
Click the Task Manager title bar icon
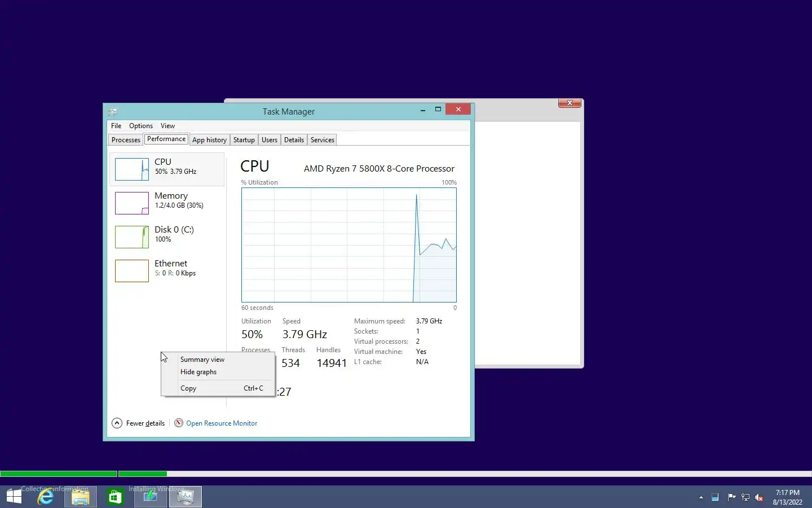(113, 112)
